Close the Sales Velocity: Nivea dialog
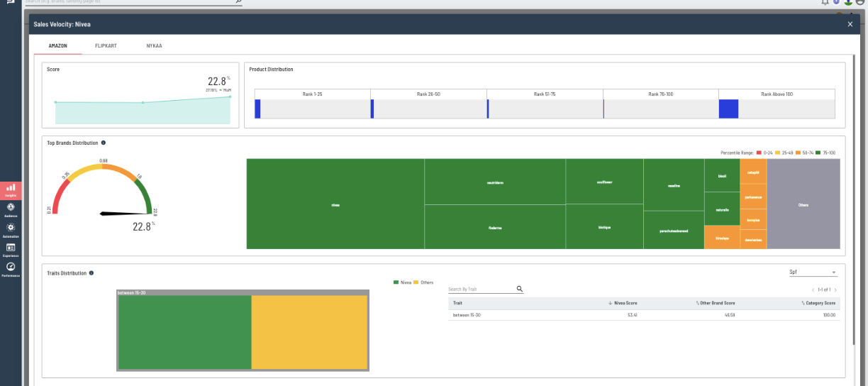 click(850, 24)
